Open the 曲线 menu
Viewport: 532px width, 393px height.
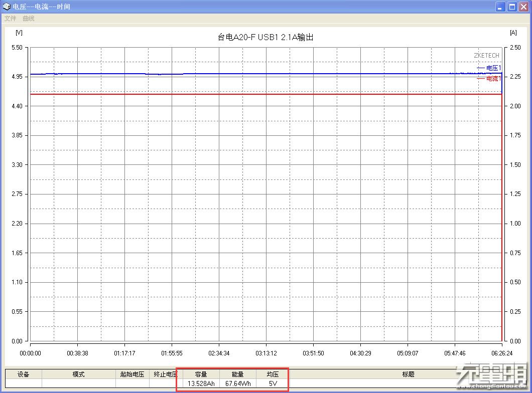click(28, 18)
